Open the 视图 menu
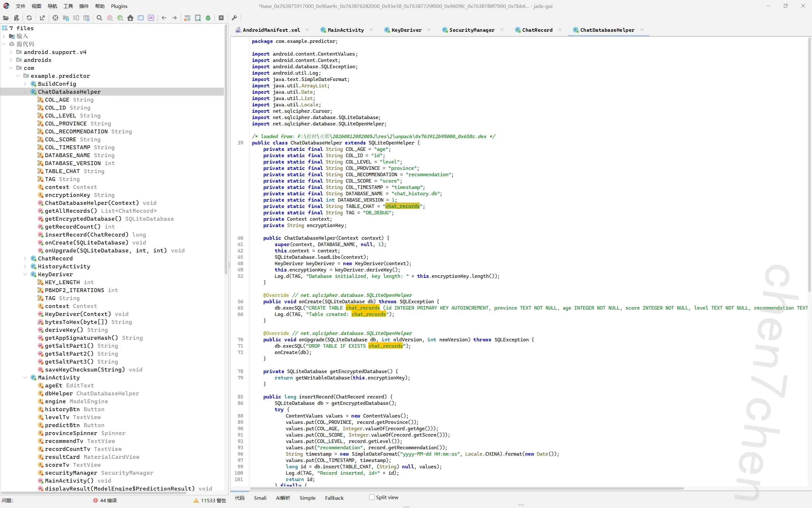 [36, 6]
